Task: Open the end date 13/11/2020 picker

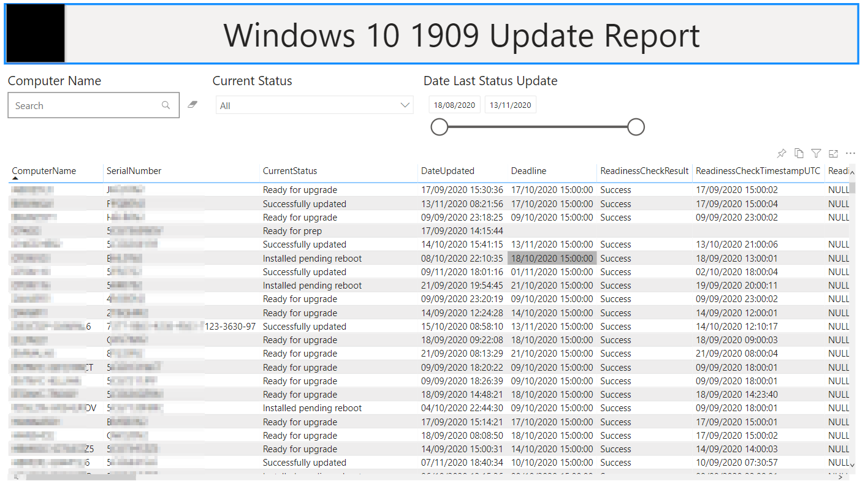Action: tap(510, 105)
